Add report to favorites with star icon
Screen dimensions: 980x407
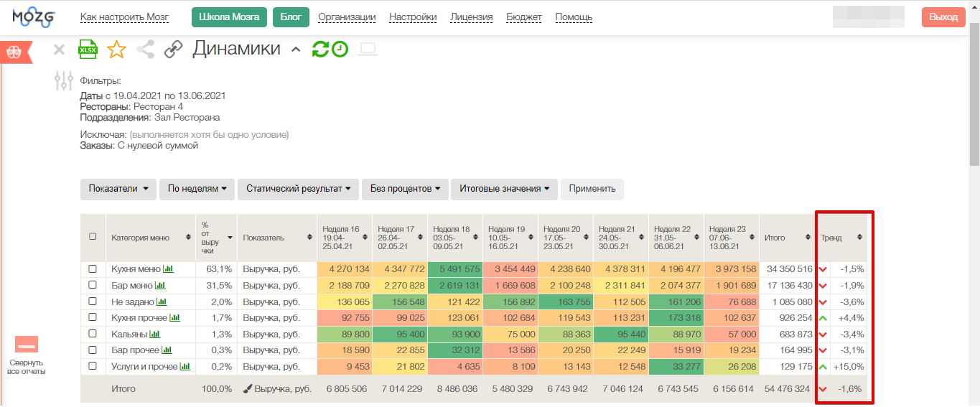(116, 50)
